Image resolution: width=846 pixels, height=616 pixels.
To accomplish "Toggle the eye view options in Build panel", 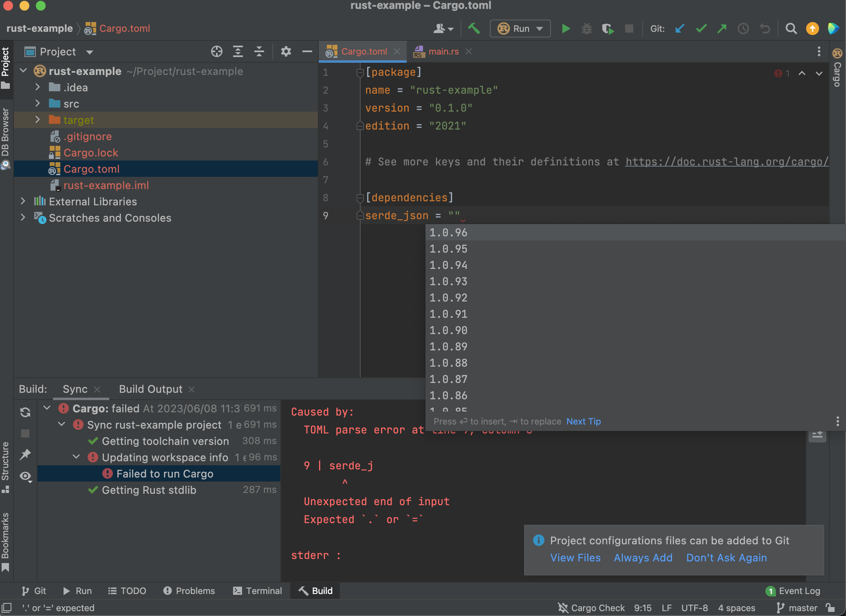I will pos(25,476).
